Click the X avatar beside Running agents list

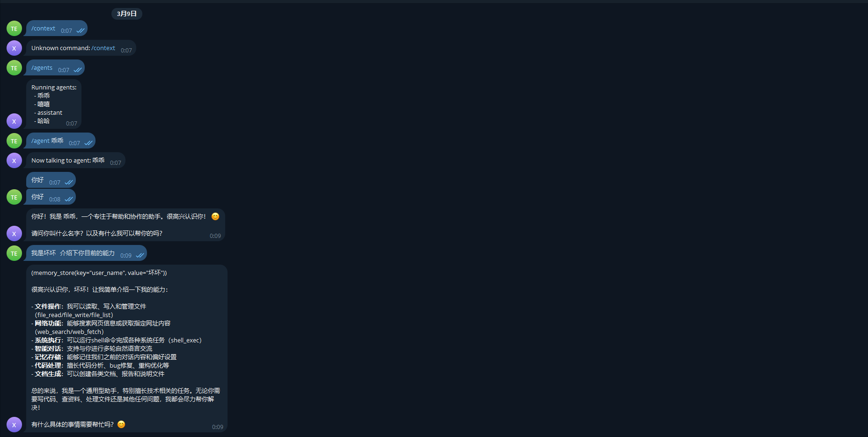coord(14,121)
